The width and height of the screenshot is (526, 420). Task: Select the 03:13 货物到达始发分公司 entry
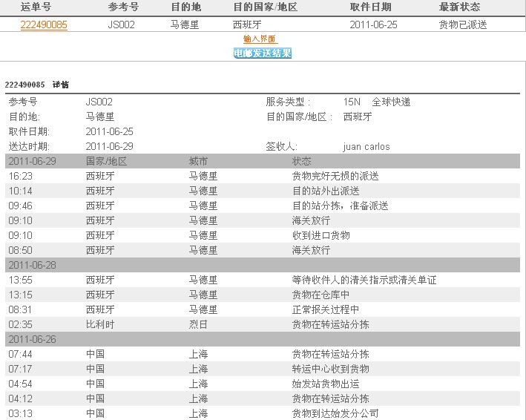[335, 413]
